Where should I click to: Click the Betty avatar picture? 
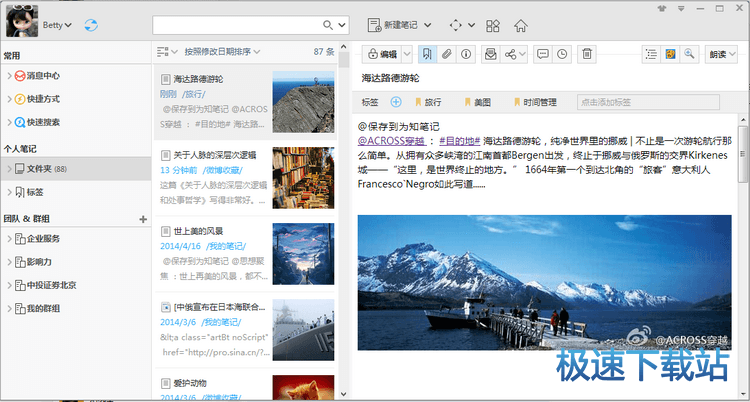pos(22,21)
